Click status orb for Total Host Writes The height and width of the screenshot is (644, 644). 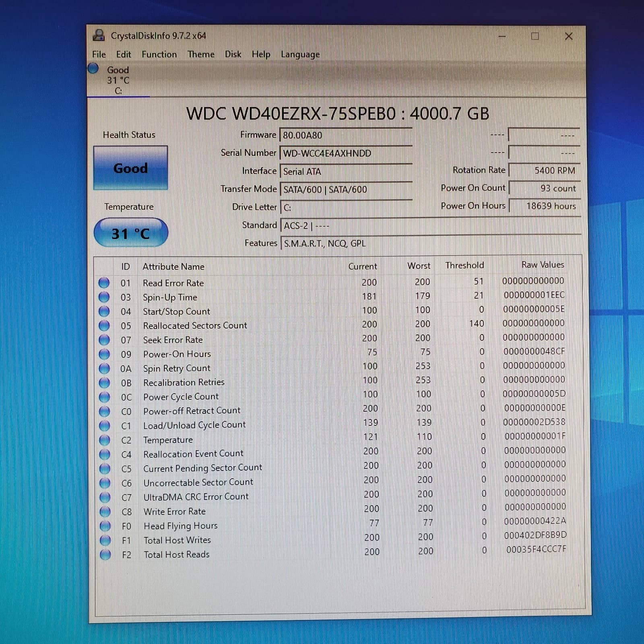click(105, 540)
